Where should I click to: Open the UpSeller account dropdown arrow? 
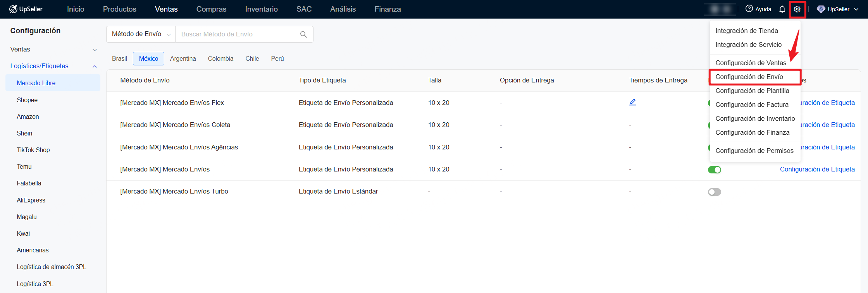coord(856,9)
